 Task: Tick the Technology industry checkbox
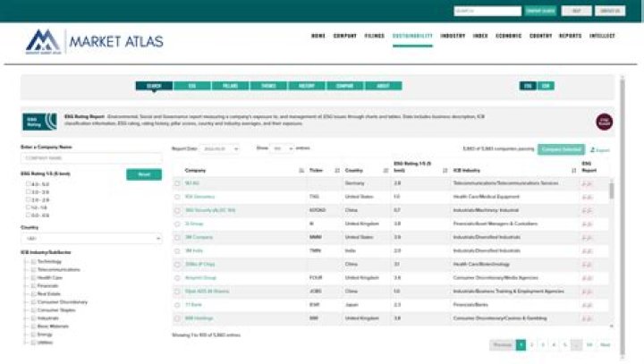33,262
